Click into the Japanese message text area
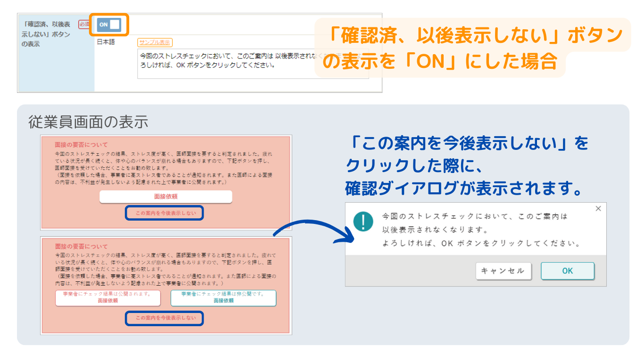This screenshot has height=362, width=644. [226, 64]
